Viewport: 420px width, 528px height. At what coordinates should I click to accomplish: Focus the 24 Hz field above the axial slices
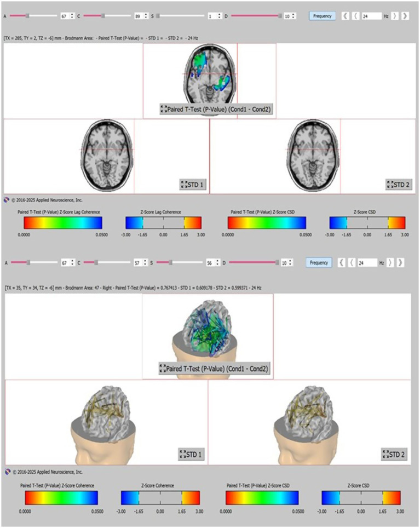[x=372, y=16]
